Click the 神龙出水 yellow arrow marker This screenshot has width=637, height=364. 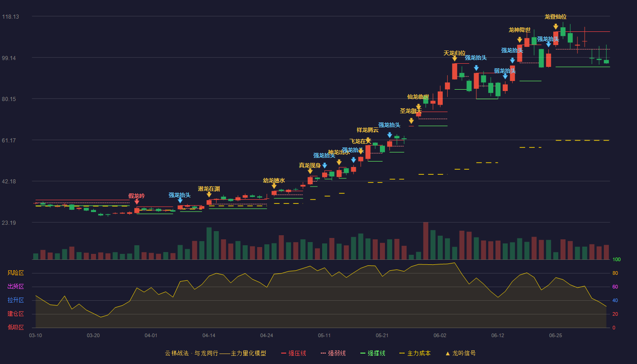coord(339,162)
